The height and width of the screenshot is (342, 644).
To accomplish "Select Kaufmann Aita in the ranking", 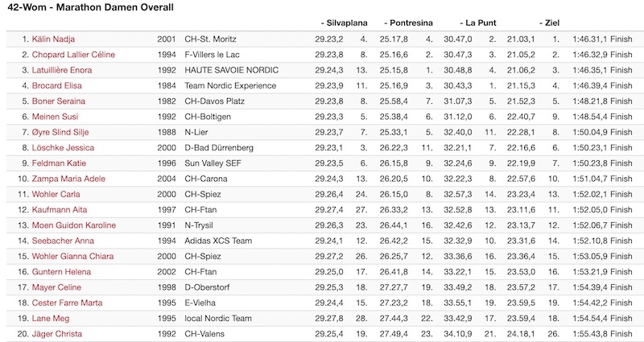I will (x=60, y=210).
